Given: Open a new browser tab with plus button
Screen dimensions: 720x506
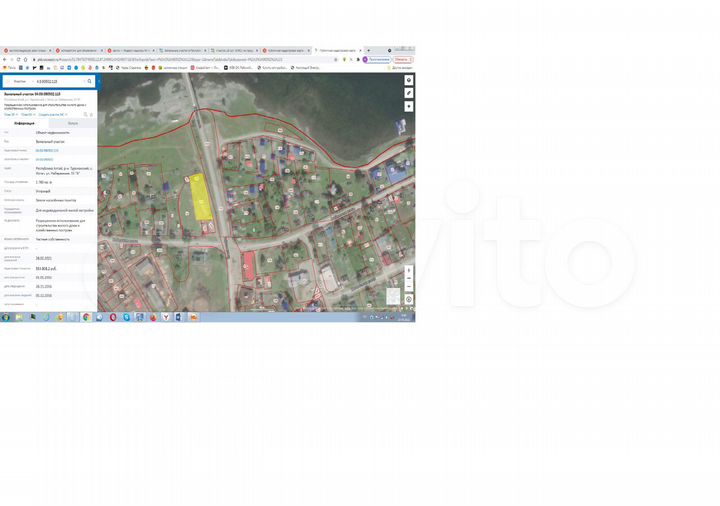Looking at the screenshot, I should pyautogui.click(x=368, y=51).
